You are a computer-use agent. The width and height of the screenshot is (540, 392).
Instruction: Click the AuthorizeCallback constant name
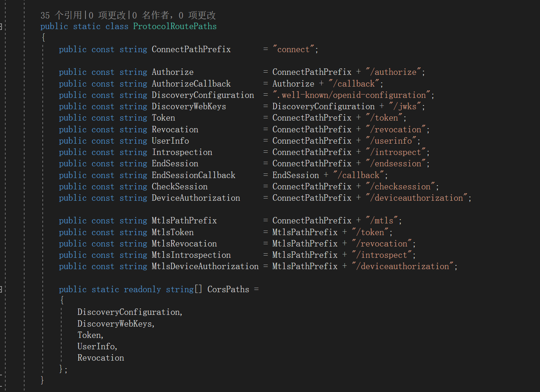point(191,84)
